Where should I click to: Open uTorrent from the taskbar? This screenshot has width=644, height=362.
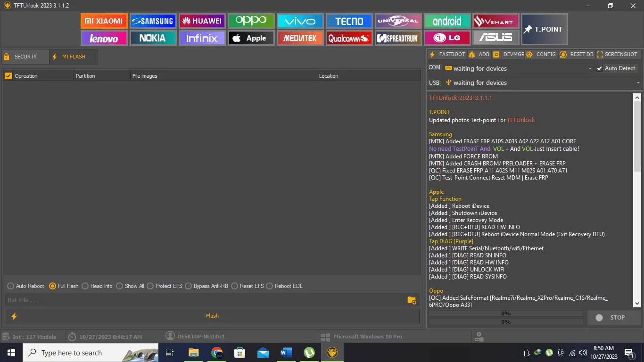click(309, 353)
